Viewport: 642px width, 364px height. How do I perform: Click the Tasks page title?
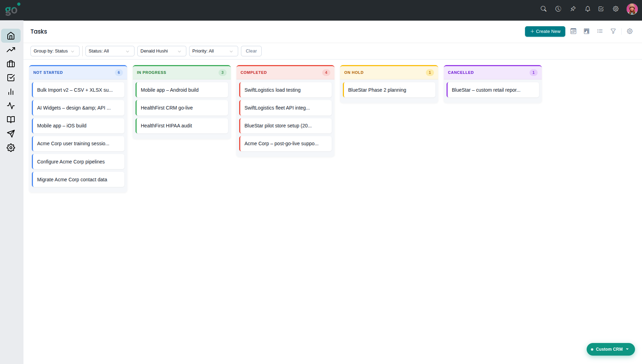[39, 31]
